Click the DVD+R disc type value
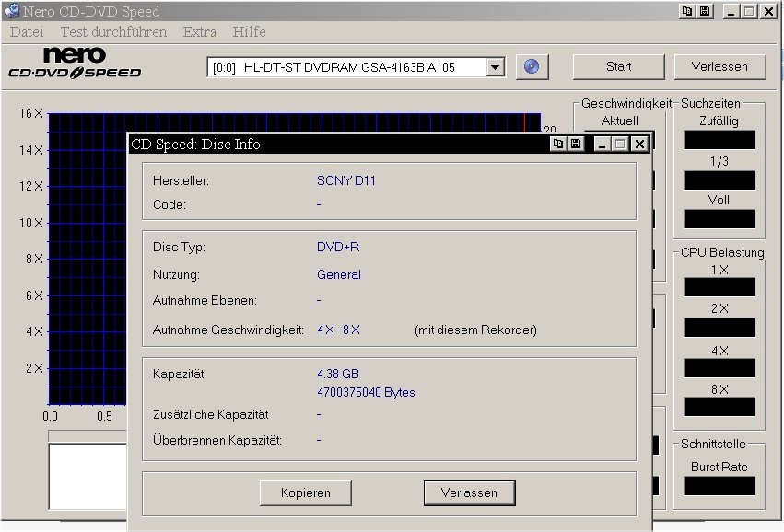The width and height of the screenshot is (784, 532). tap(338, 247)
